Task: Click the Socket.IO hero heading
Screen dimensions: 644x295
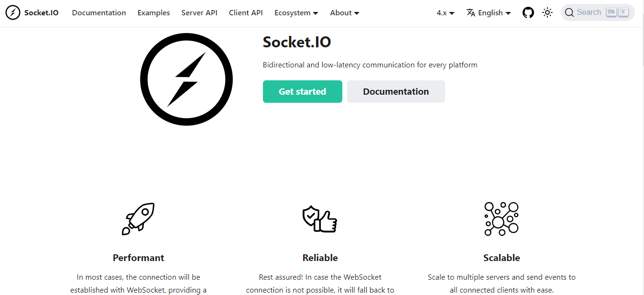Action: (297, 42)
